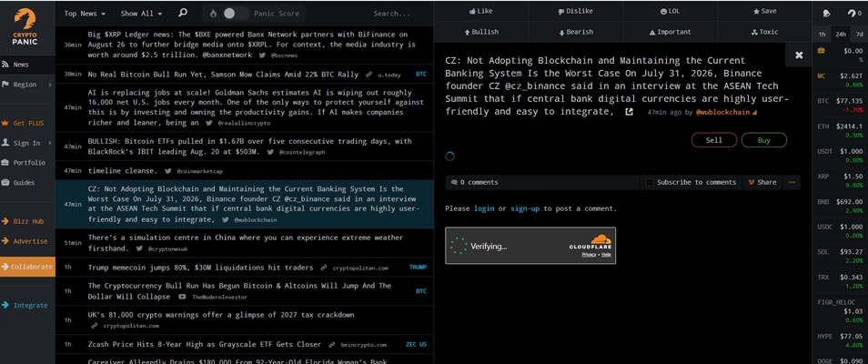Select News in the left sidebar

[x=27, y=65]
